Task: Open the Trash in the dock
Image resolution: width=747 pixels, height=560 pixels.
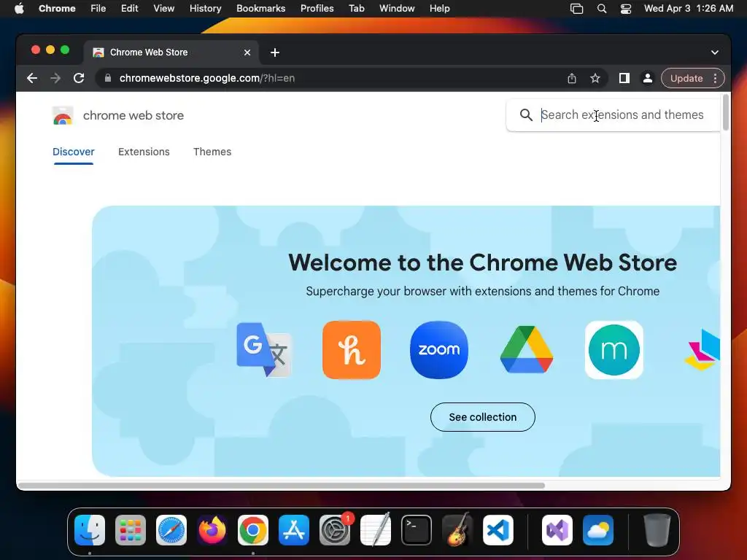Action: 657,530
